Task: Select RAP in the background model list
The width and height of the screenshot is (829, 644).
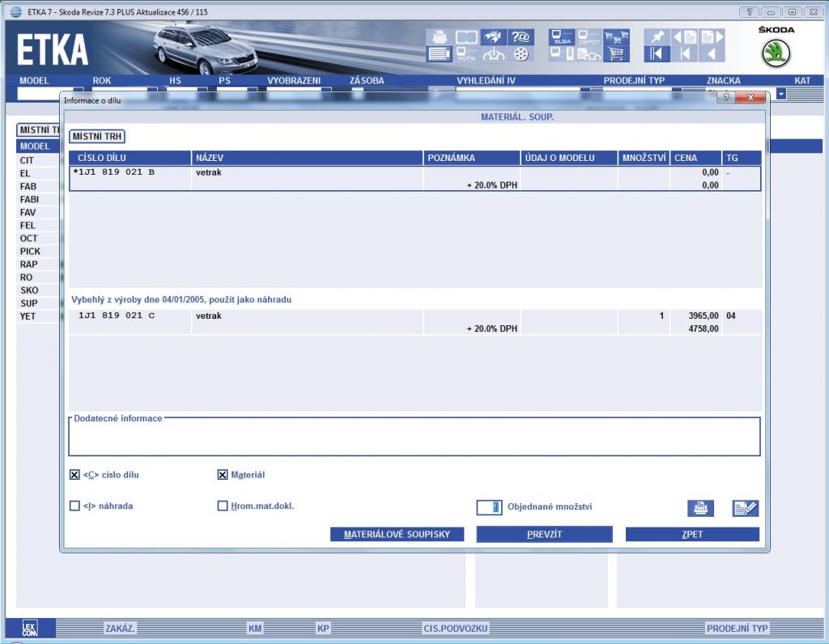Action: [x=28, y=264]
